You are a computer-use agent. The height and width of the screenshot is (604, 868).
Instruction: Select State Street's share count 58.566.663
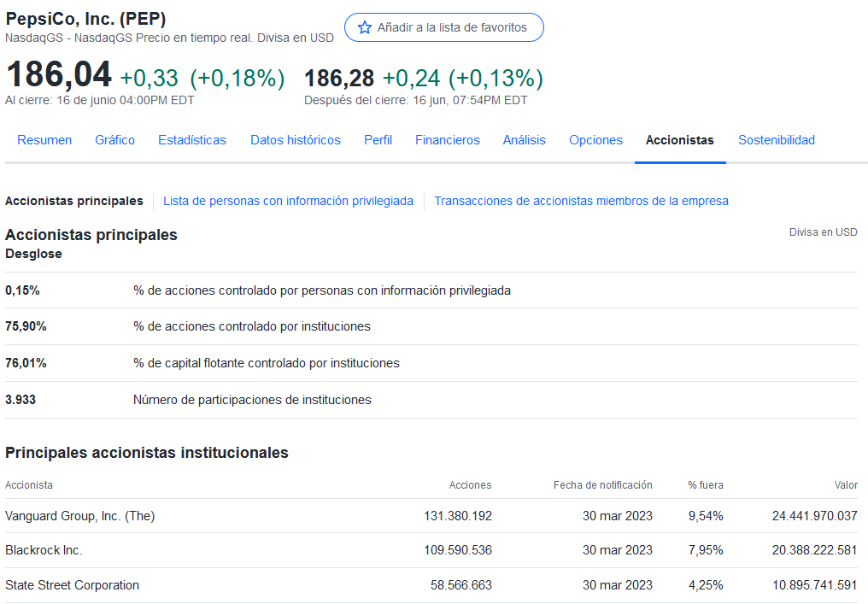(461, 585)
